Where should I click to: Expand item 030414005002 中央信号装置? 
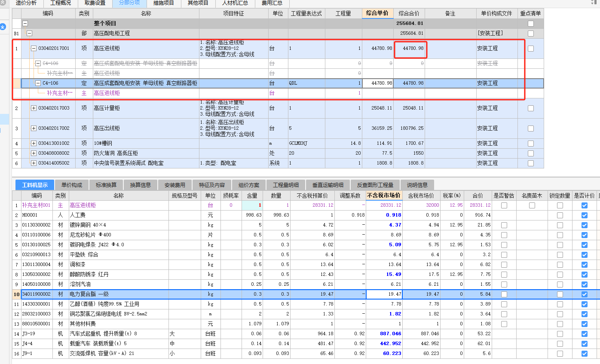coord(34,163)
